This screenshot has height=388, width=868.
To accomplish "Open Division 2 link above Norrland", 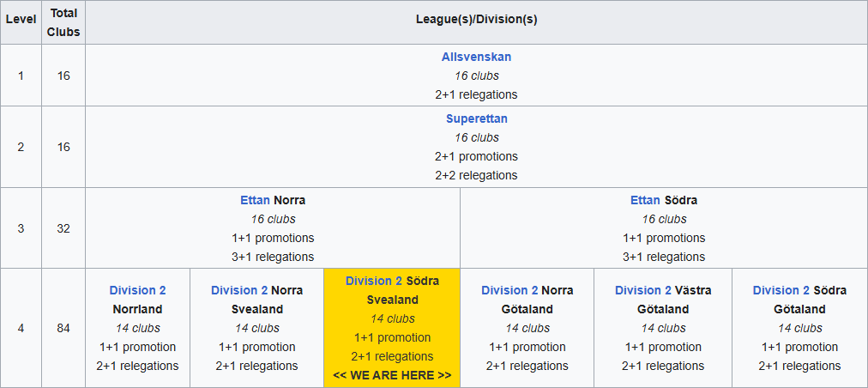I will pos(137,290).
